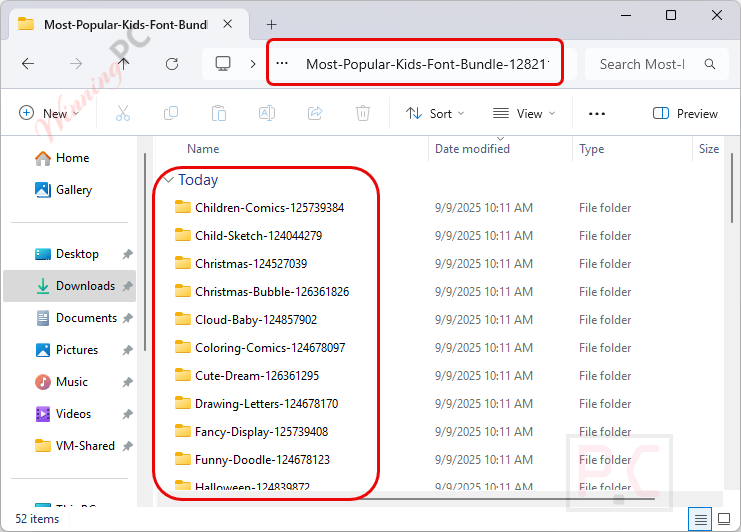Click the Paste clipboard icon
This screenshot has height=532, width=741.
(x=219, y=113)
